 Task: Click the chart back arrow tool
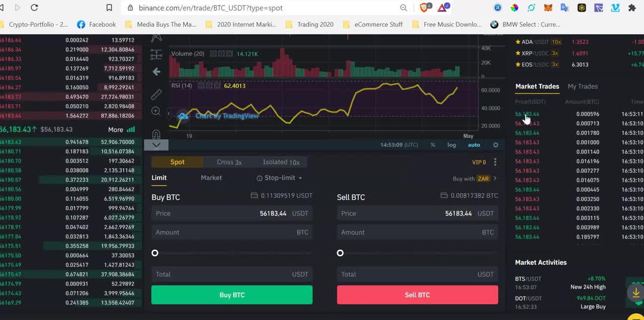(156, 71)
